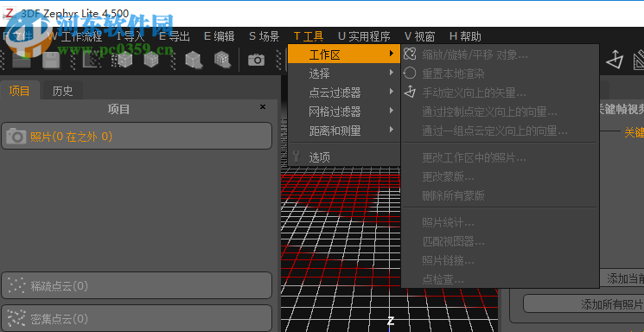This screenshot has height=332, width=644.
Task: Click the dense dots icon beside 密集点云
Action: point(16,318)
